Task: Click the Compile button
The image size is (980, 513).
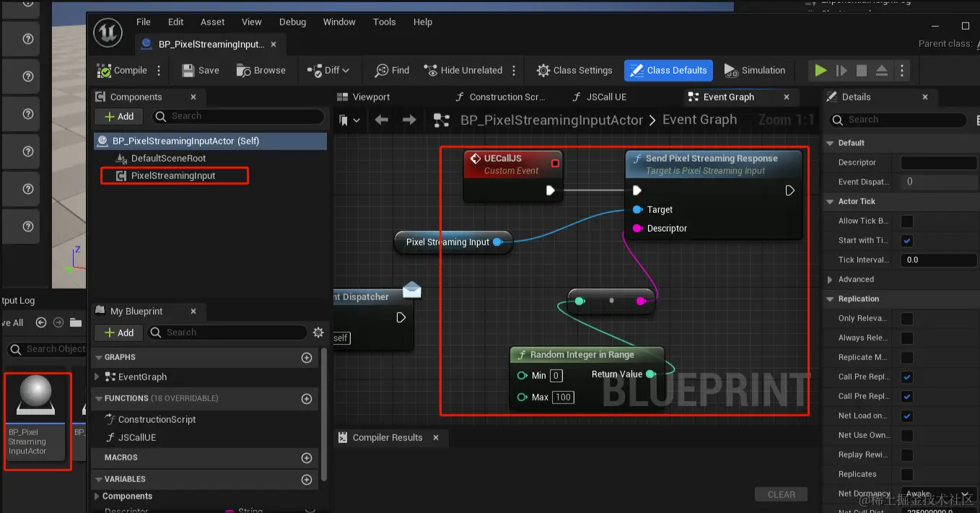Action: coord(122,71)
